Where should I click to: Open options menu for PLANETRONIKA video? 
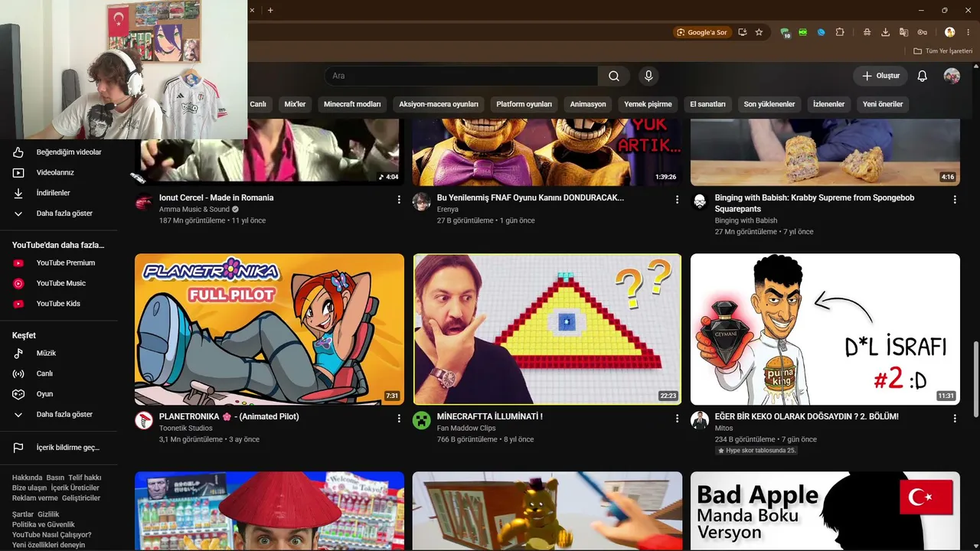[399, 419]
